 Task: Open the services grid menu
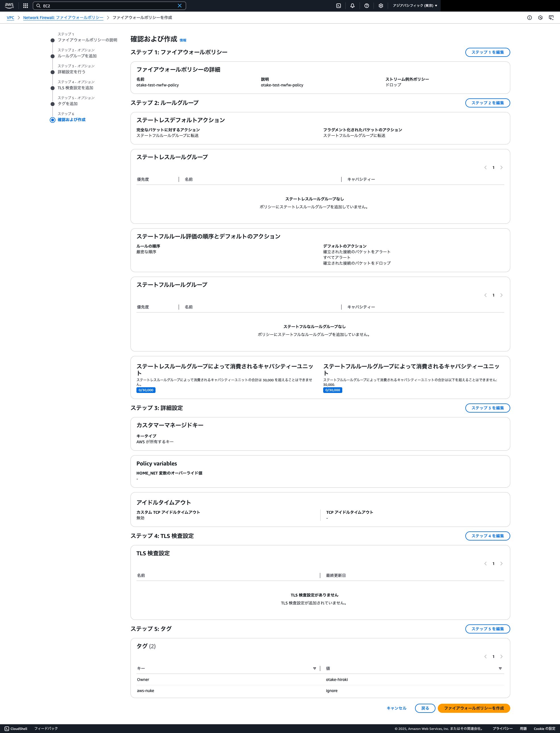(25, 6)
